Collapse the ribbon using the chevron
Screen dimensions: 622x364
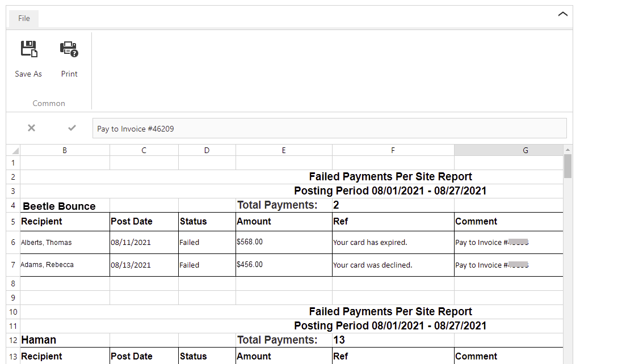(x=562, y=14)
